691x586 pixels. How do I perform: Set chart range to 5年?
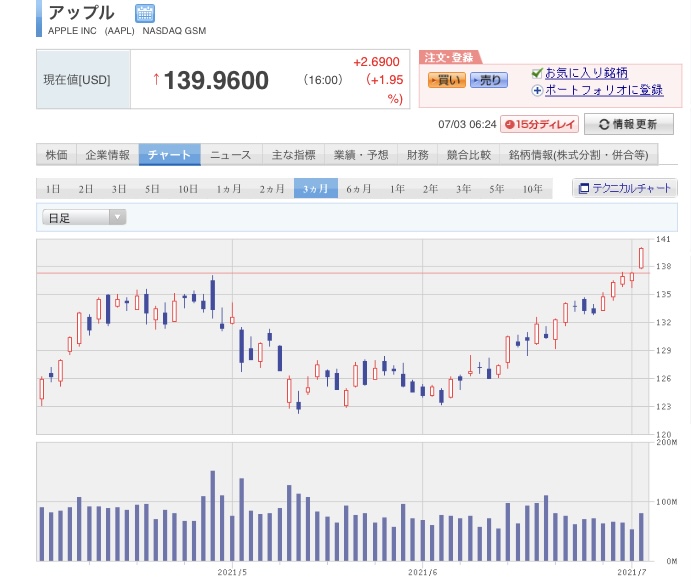497,189
